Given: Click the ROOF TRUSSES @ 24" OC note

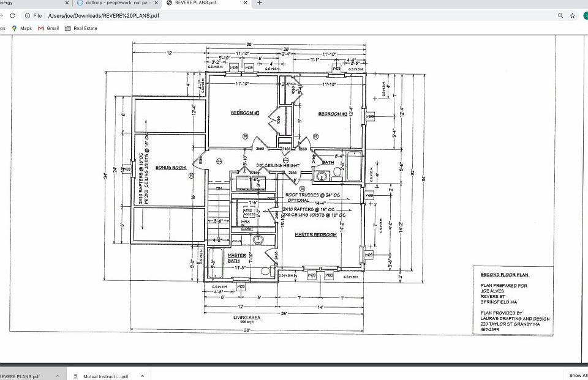Looking at the screenshot, I should coord(313,195).
